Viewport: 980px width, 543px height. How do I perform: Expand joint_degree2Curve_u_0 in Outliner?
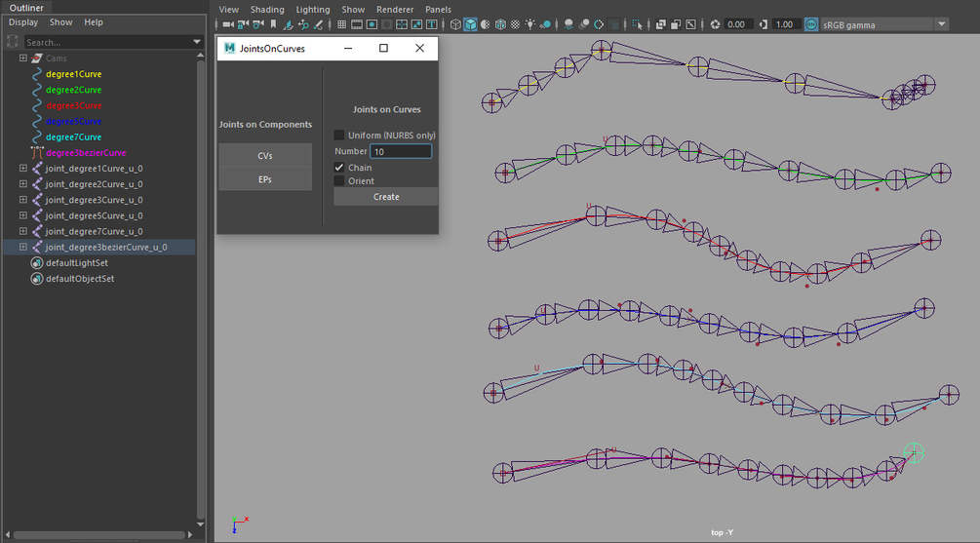(x=23, y=183)
